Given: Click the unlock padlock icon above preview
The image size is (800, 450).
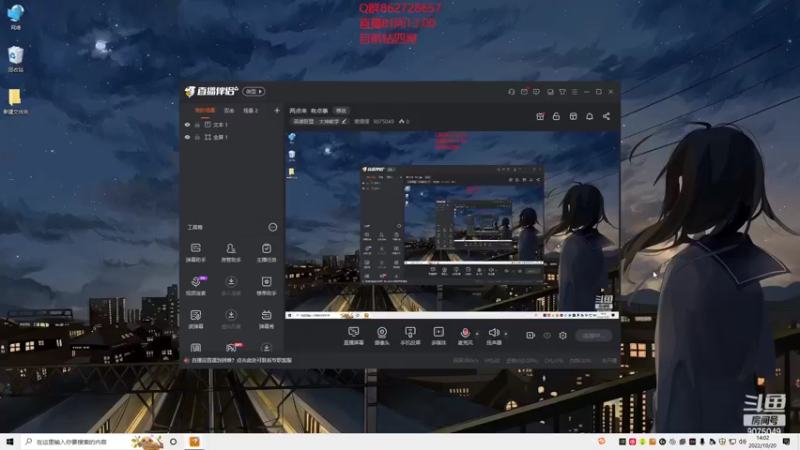Looking at the screenshot, I should tap(556, 116).
